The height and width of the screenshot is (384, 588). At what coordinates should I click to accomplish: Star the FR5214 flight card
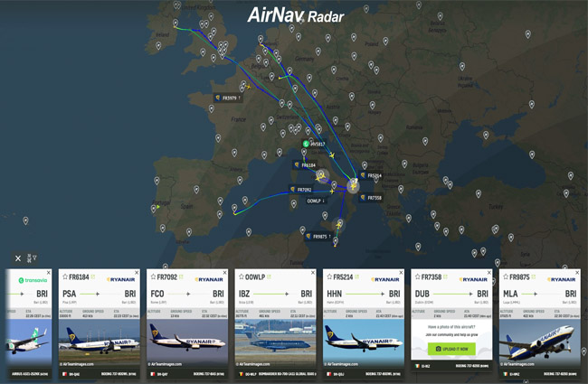329,276
